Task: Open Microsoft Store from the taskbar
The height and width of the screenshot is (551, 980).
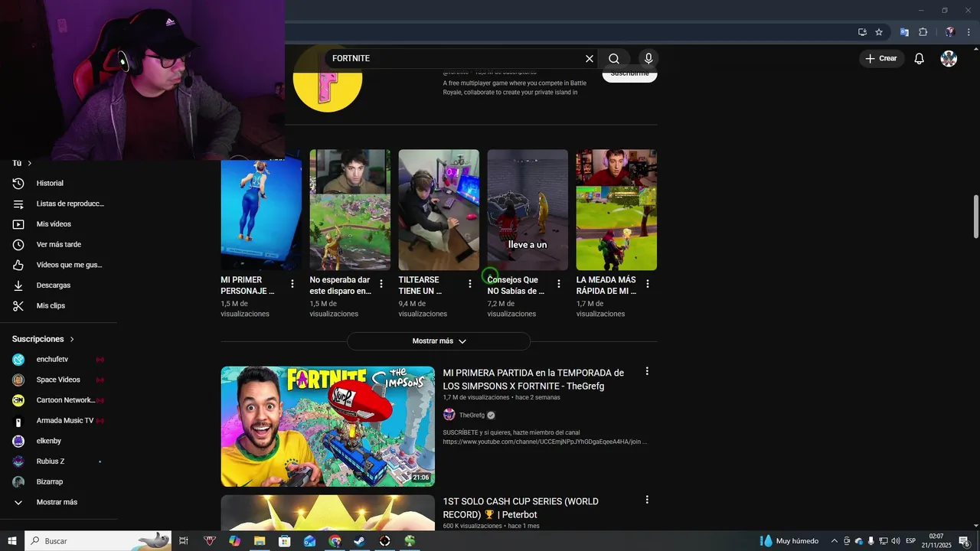Action: click(x=285, y=541)
